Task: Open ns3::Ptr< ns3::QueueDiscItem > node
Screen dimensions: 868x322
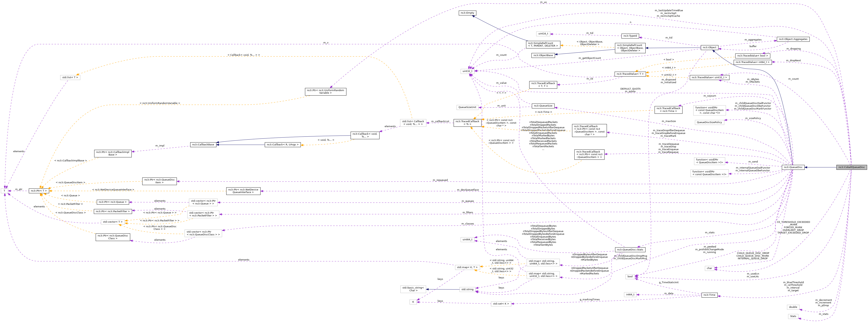Action: coord(159,181)
